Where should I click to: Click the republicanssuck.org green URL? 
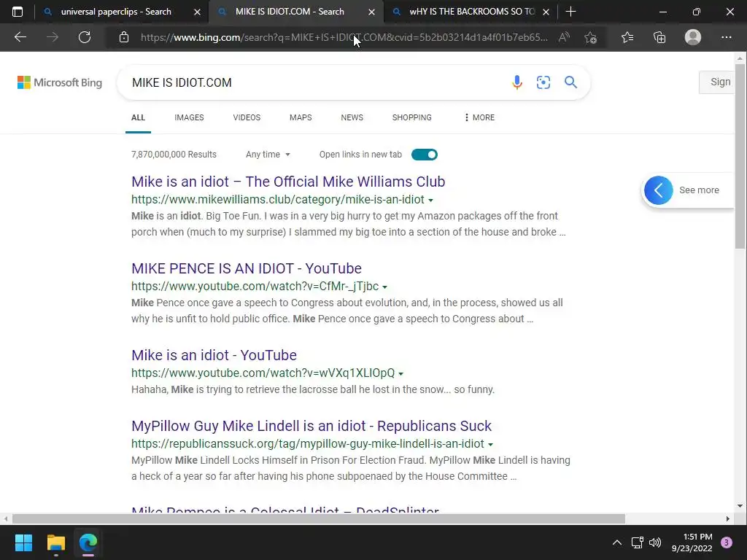(x=308, y=444)
